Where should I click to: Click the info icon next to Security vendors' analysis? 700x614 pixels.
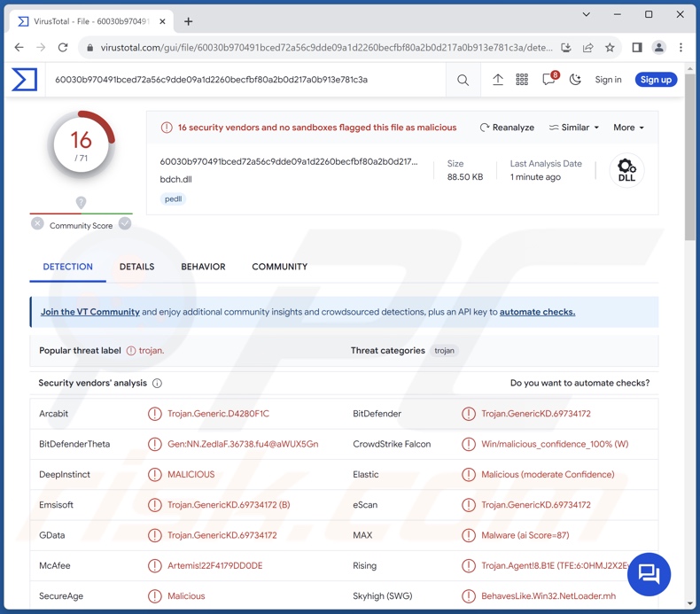(157, 383)
